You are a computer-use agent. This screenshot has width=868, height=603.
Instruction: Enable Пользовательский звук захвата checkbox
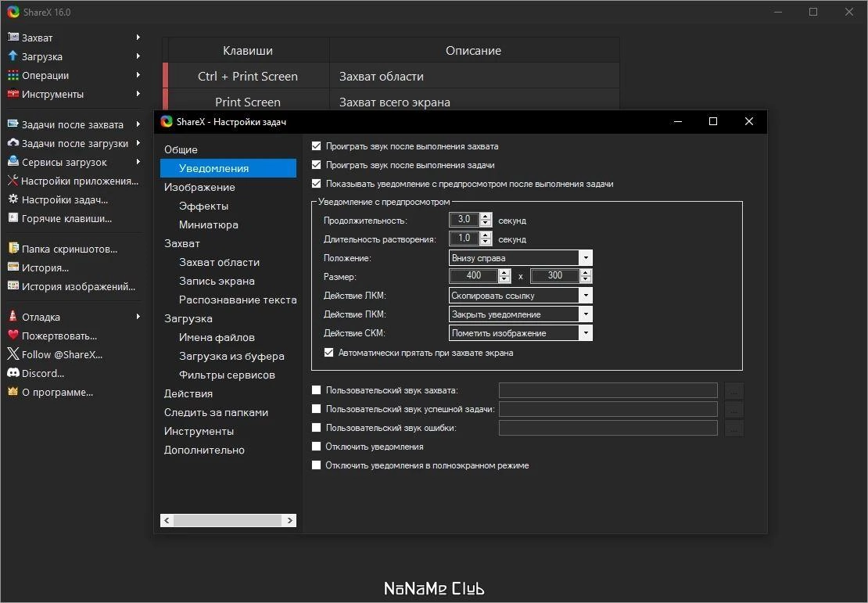tap(316, 390)
